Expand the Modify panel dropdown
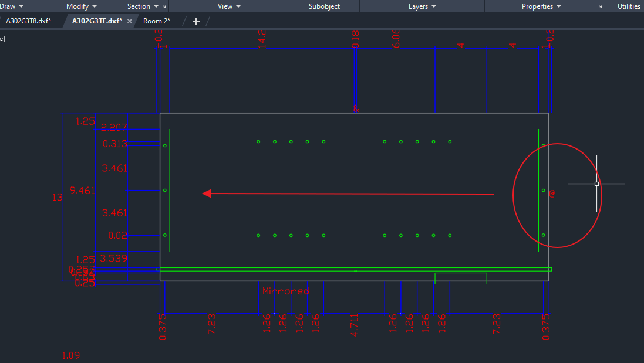 (x=81, y=6)
